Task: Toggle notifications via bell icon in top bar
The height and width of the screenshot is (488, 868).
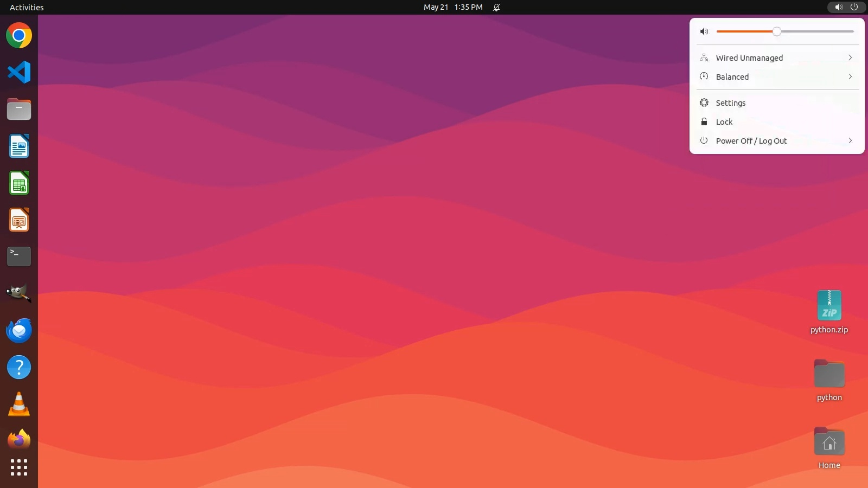Action: (x=496, y=7)
